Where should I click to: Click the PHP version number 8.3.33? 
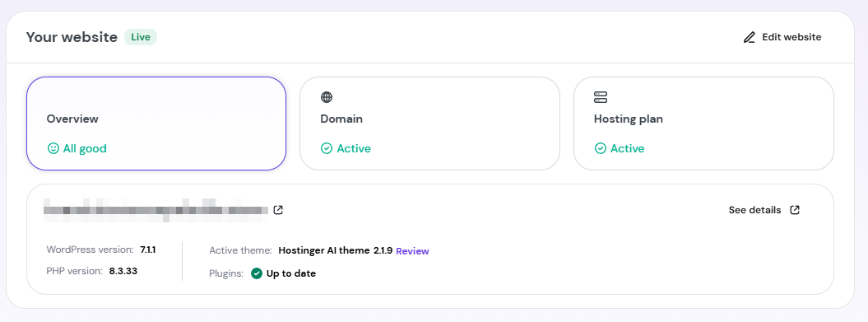click(x=123, y=271)
